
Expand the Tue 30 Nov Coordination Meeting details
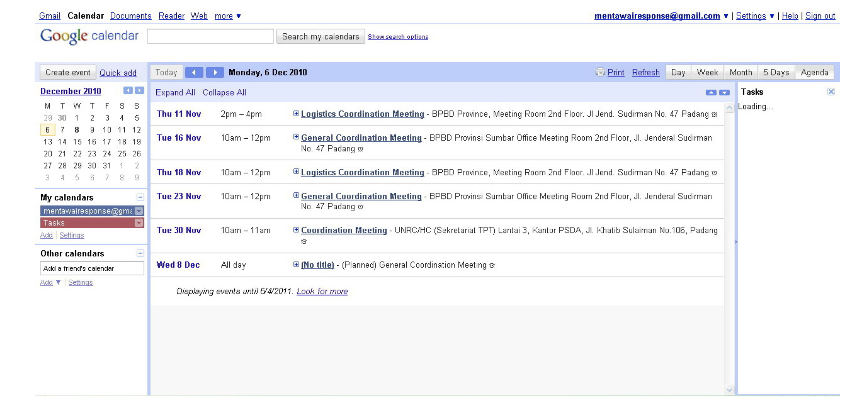click(296, 230)
